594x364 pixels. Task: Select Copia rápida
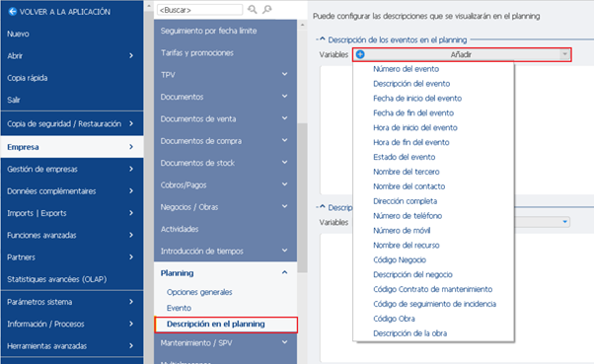click(x=72, y=78)
